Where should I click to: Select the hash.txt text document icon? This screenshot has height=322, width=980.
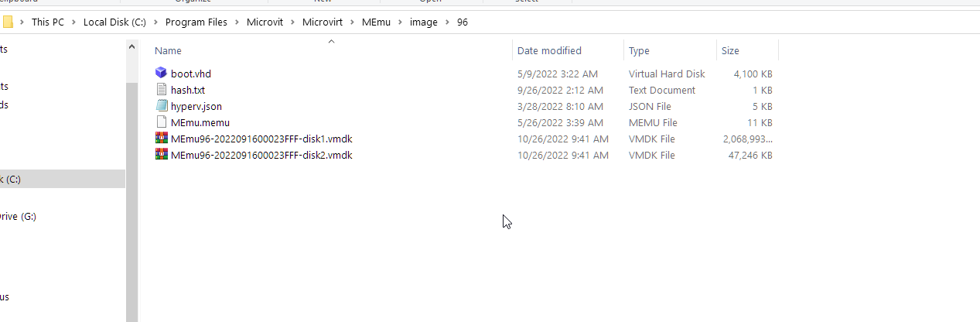[x=161, y=90]
